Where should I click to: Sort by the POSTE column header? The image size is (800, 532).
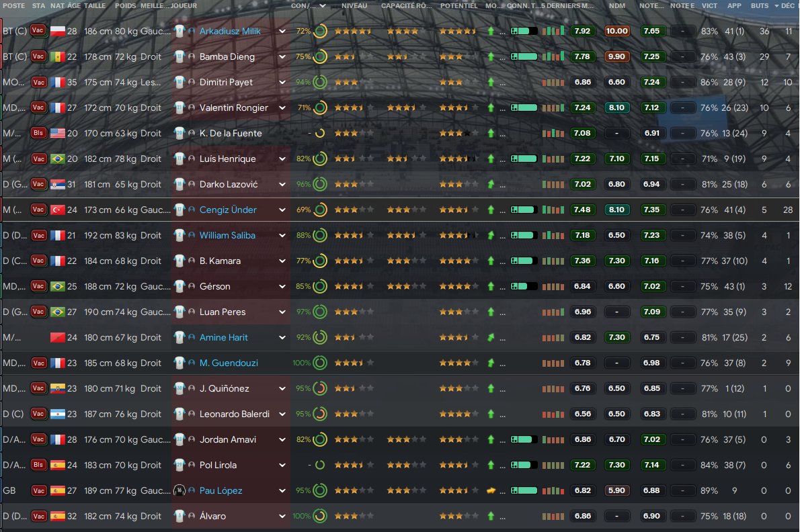tap(13, 5)
